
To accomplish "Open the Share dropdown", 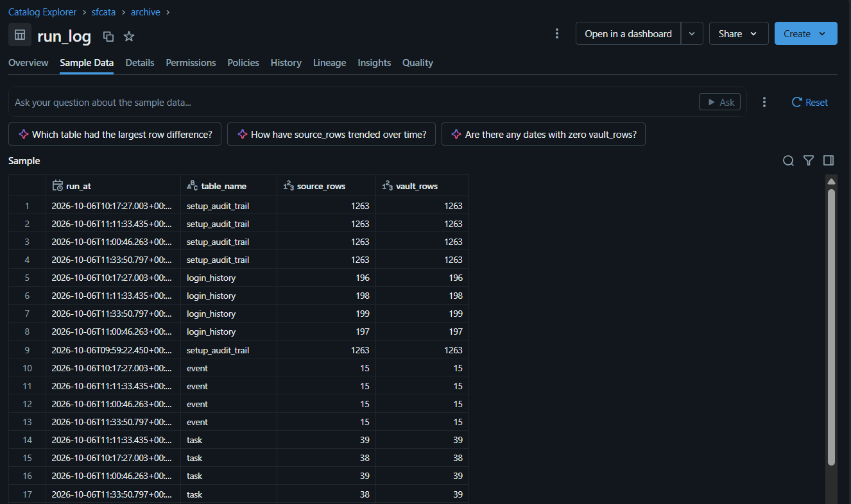I will point(739,33).
